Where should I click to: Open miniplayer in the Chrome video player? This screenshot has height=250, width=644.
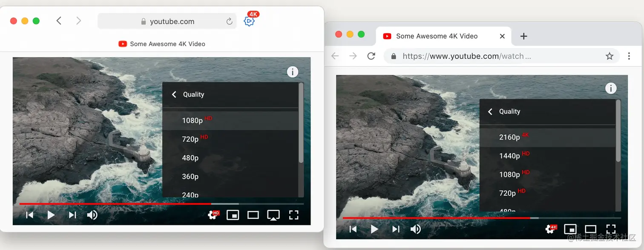coord(570,229)
